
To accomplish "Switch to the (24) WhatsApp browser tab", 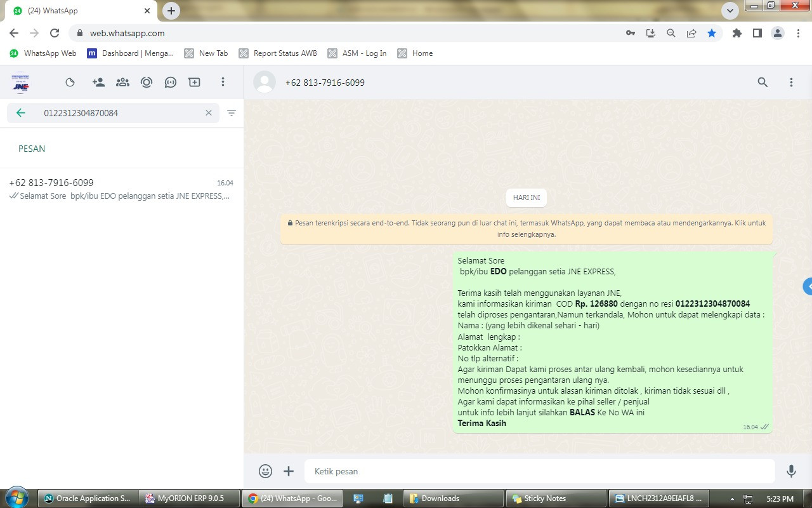I will coord(81,11).
